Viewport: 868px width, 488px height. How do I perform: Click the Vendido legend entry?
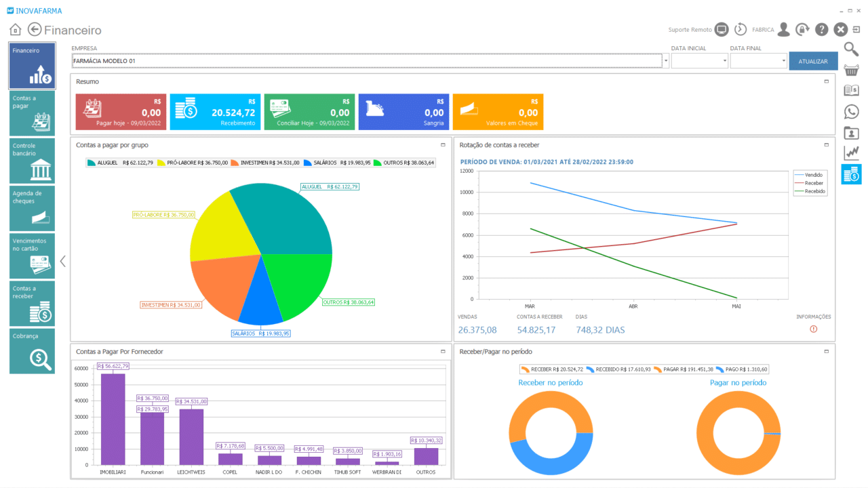pyautogui.click(x=810, y=175)
